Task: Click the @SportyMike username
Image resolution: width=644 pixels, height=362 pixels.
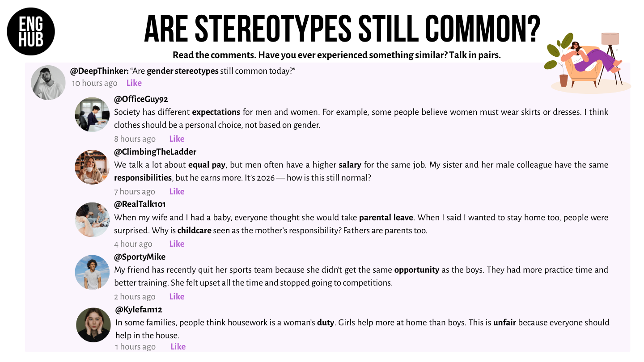Action: click(x=140, y=257)
